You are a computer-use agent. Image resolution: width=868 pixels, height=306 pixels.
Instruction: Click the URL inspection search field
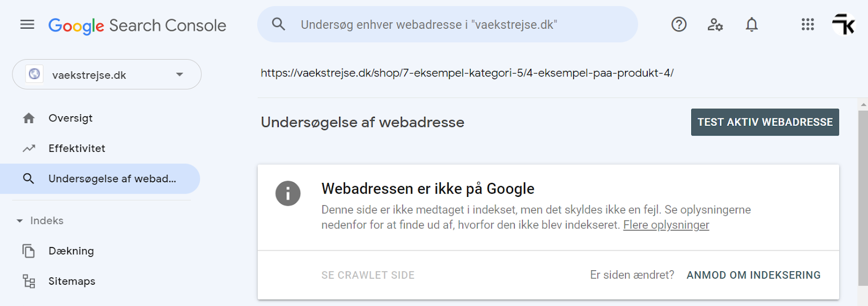(x=448, y=24)
